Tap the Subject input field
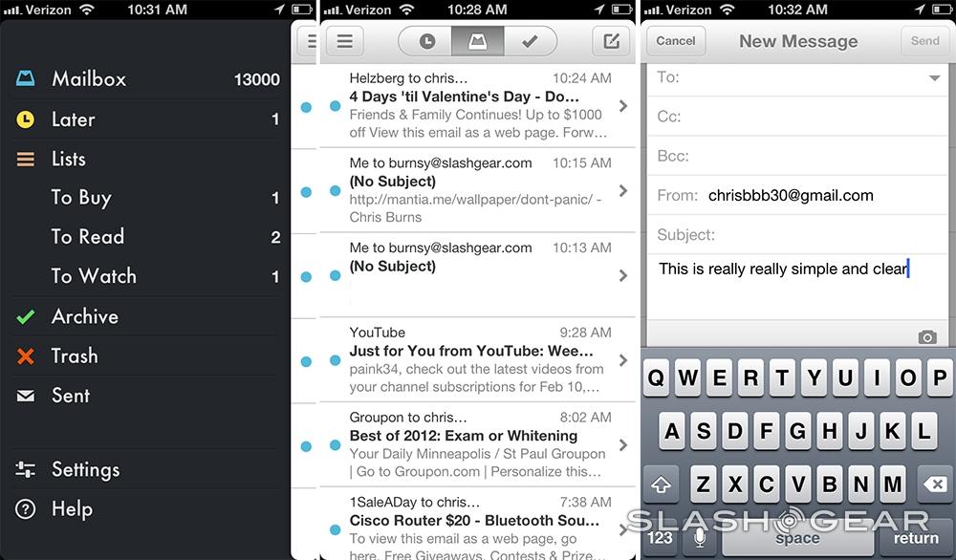The width and height of the screenshot is (956, 560). [822, 235]
